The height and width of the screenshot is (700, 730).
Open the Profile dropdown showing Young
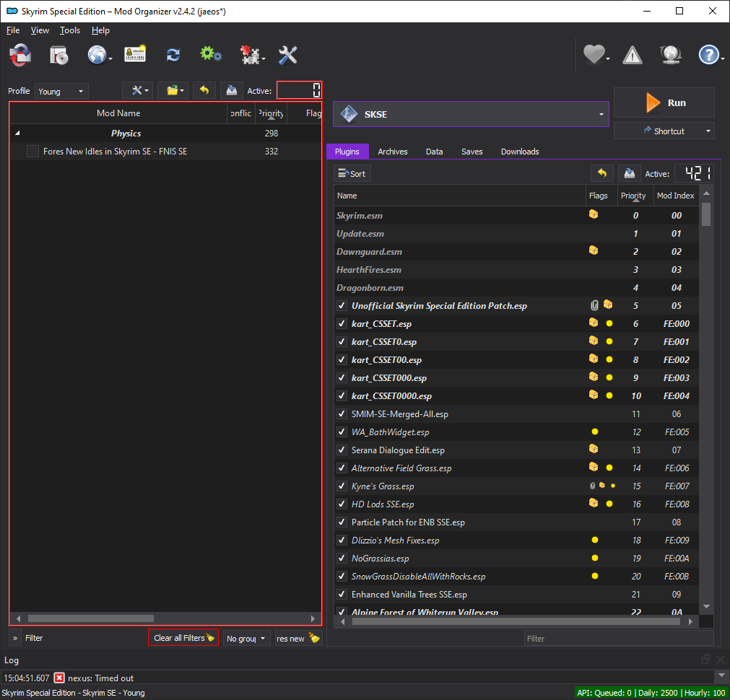click(x=61, y=91)
